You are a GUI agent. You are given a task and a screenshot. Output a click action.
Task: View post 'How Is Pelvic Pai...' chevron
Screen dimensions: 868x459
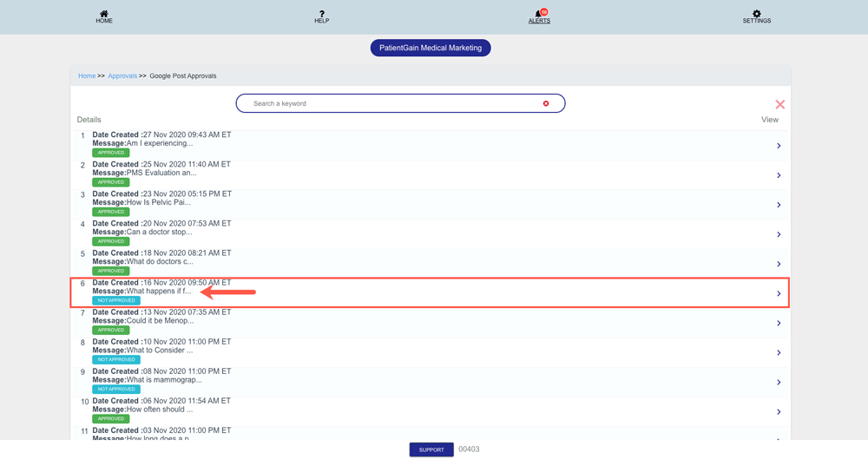tap(779, 205)
